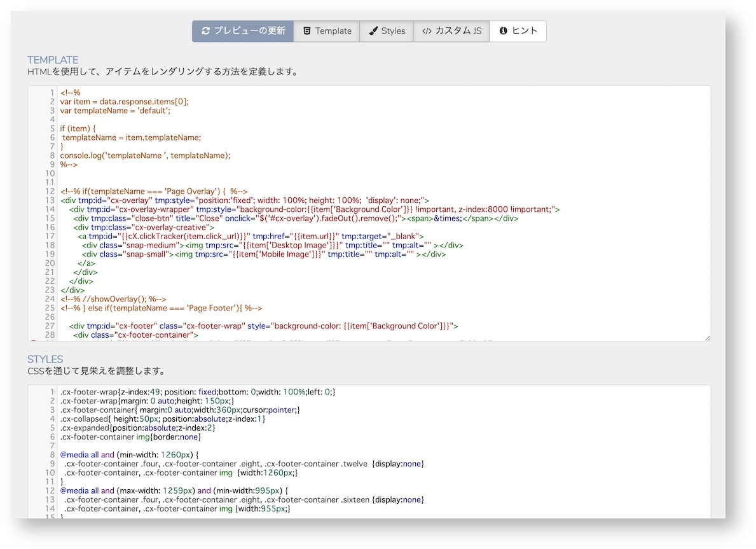The height and width of the screenshot is (549, 756).
Task: Click the line 'templateName = item.templateName;'
Action: click(132, 137)
